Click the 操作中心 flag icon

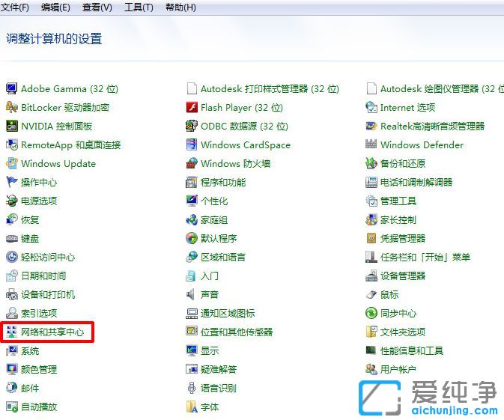pos(12,182)
